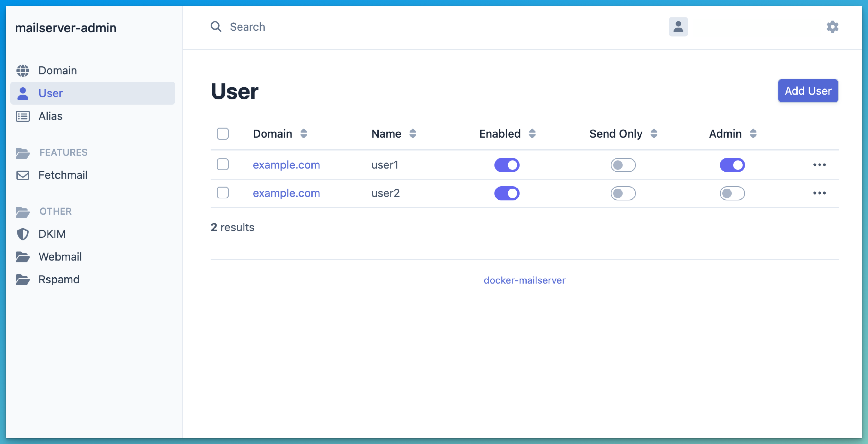Sort table by Domain column arrows
This screenshot has width=868, height=444.
303,134
